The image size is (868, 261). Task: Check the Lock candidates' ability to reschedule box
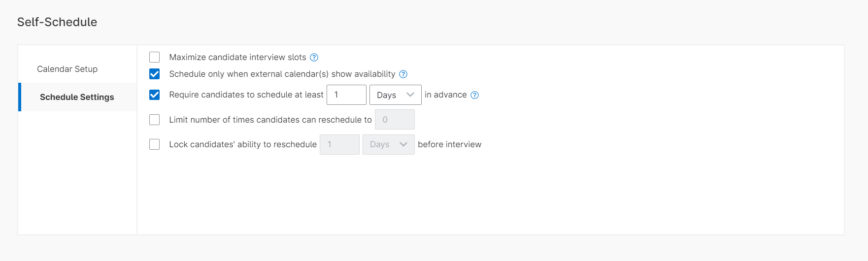click(155, 144)
